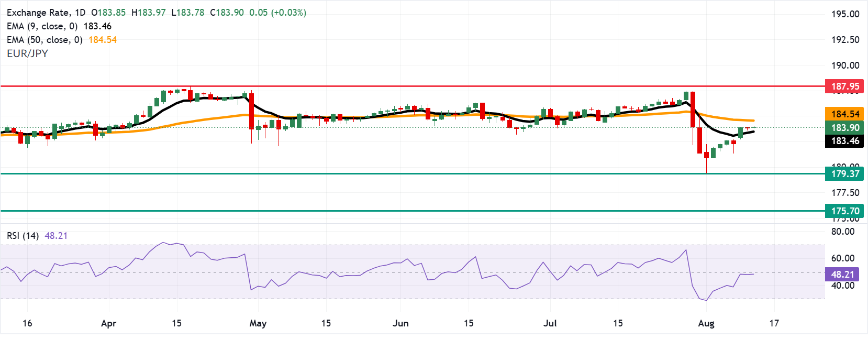868x339 pixels.
Task: Click the 60.00 RSI axis label
Action: (843, 258)
